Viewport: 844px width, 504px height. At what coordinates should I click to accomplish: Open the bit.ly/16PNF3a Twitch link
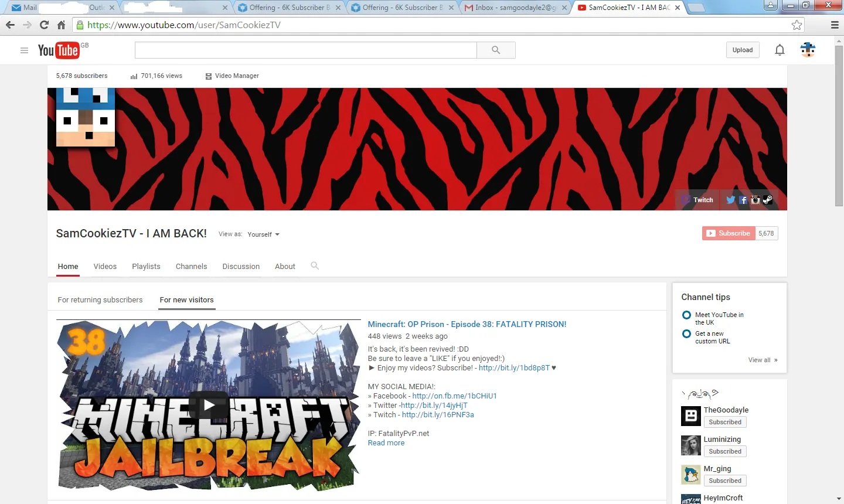click(438, 415)
